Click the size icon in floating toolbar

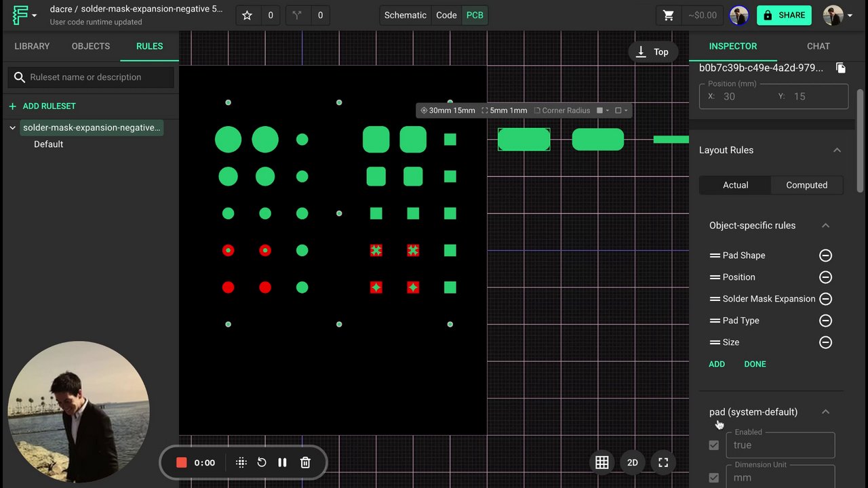click(x=485, y=110)
